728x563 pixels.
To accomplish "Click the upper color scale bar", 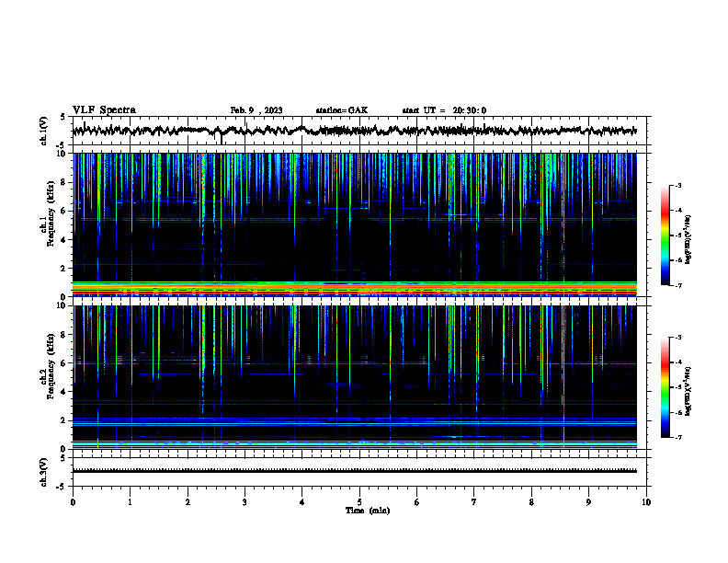I will pyautogui.click(x=665, y=236).
